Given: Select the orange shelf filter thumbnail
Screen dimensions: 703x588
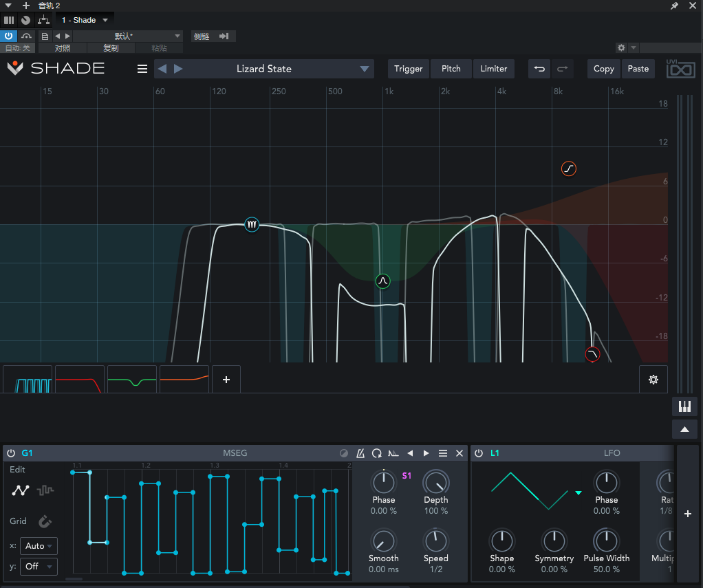Looking at the screenshot, I should tap(184, 380).
